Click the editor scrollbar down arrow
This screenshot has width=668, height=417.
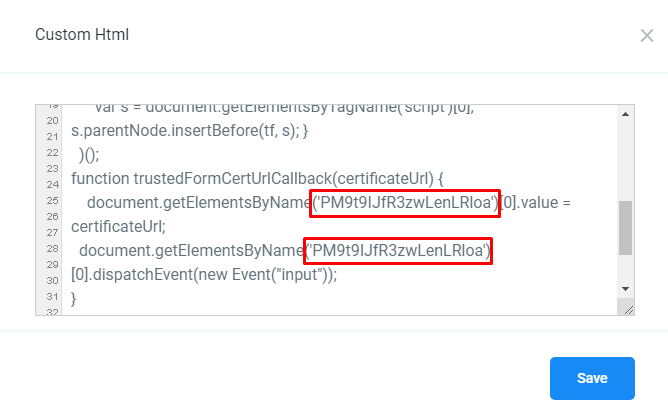(625, 289)
